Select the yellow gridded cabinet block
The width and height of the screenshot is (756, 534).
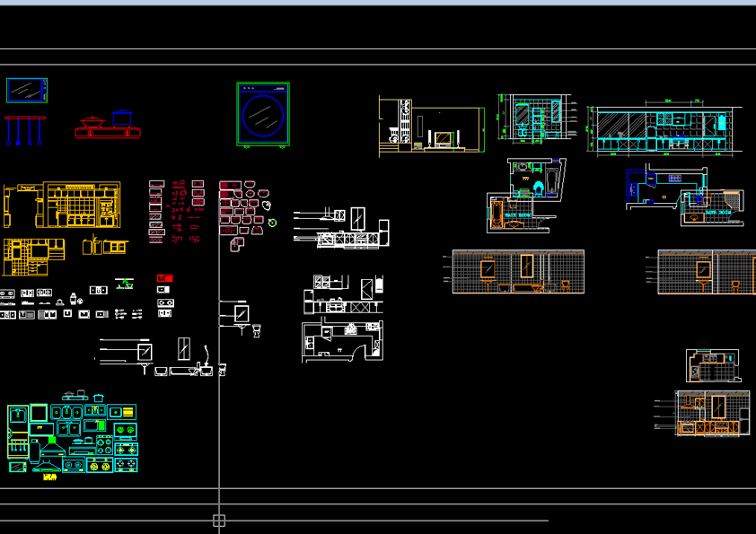point(34,257)
